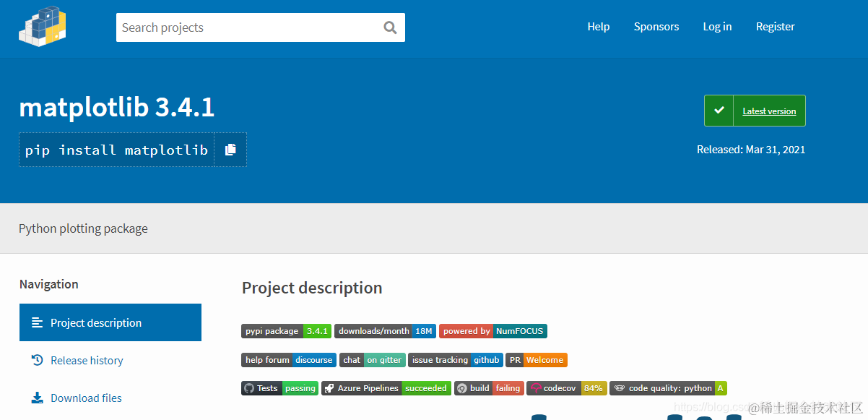Viewport: 868px width, 420px height.
Task: Click the PyPI logo icon
Action: pos(43,27)
